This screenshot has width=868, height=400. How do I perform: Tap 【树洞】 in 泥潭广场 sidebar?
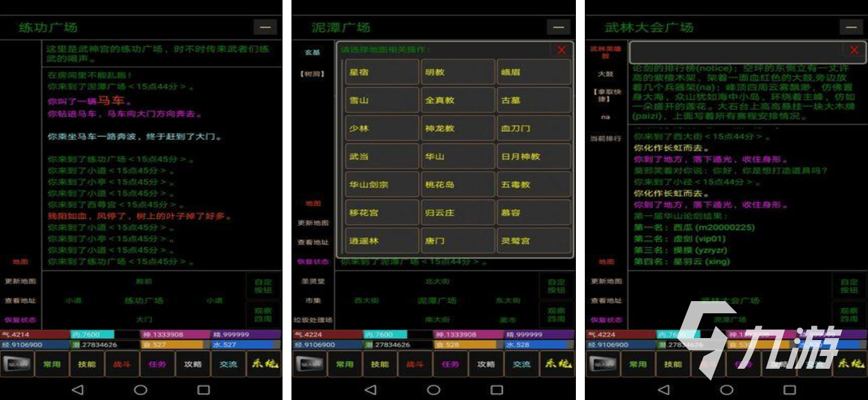pyautogui.click(x=313, y=74)
